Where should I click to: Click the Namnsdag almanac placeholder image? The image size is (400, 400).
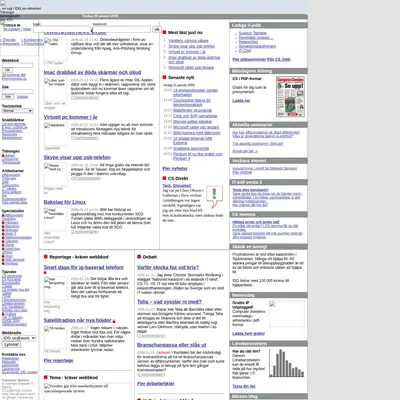click(287, 314)
